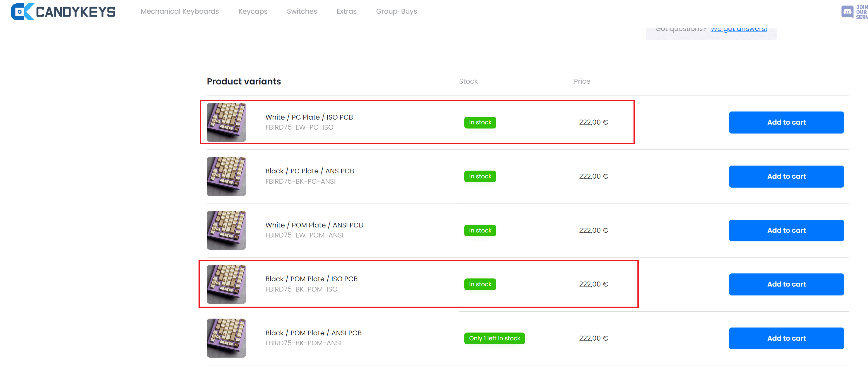Click the 'Only 1 left in stock' badge
Viewport: 868px width, 371px height.
point(494,338)
